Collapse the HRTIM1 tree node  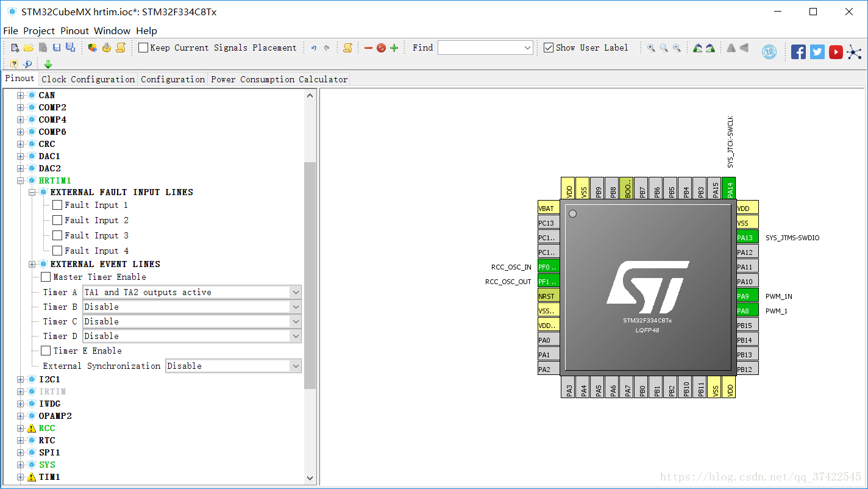(21, 180)
